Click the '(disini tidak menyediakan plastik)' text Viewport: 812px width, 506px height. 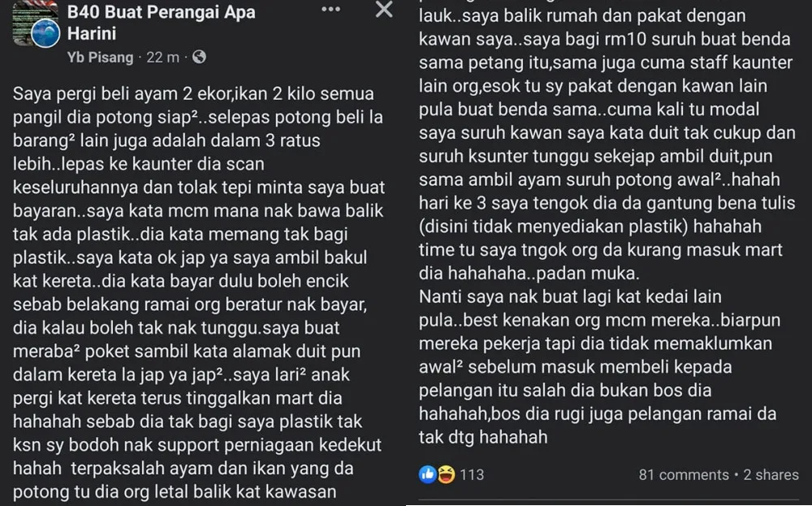click(x=554, y=227)
